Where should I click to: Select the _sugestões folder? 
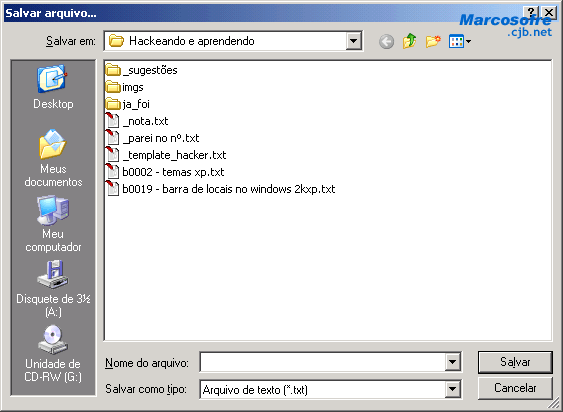[x=142, y=70]
